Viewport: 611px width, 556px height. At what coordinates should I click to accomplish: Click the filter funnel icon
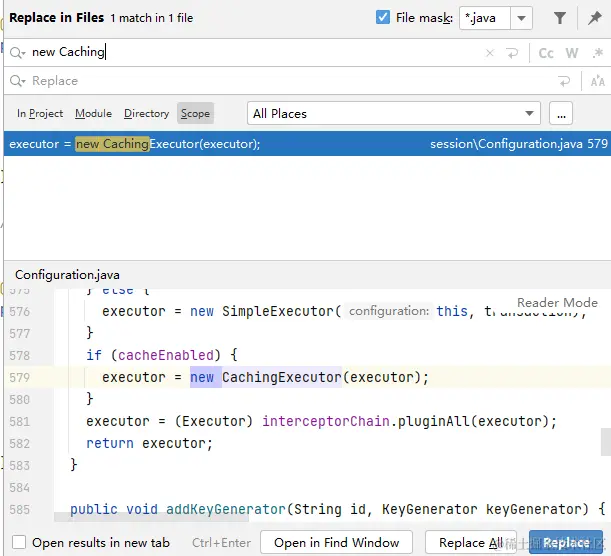point(560,18)
